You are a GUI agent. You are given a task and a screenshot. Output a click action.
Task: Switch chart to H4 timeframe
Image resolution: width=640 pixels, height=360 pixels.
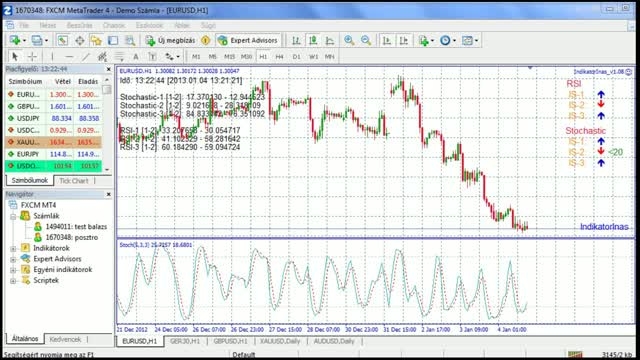pos(280,56)
